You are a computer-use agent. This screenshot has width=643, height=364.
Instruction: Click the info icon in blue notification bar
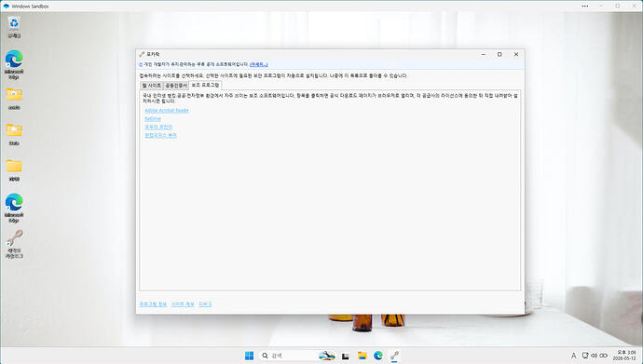point(141,64)
